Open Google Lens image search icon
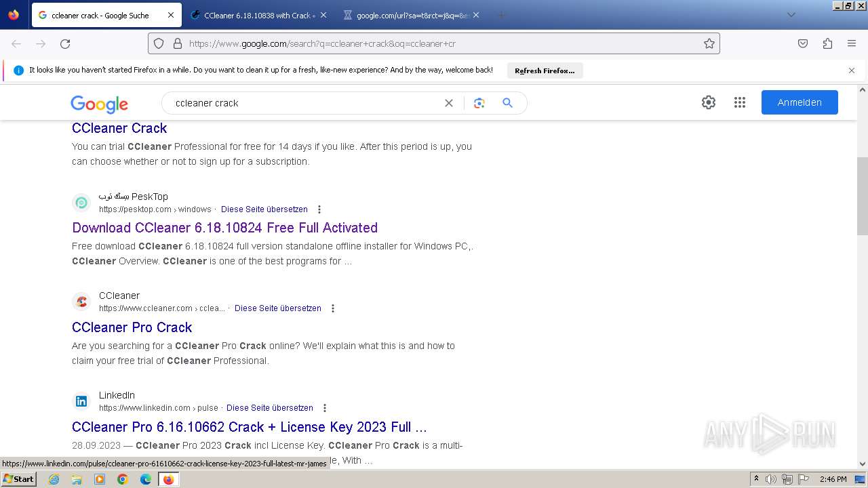This screenshot has height=488, width=868. pos(479,103)
